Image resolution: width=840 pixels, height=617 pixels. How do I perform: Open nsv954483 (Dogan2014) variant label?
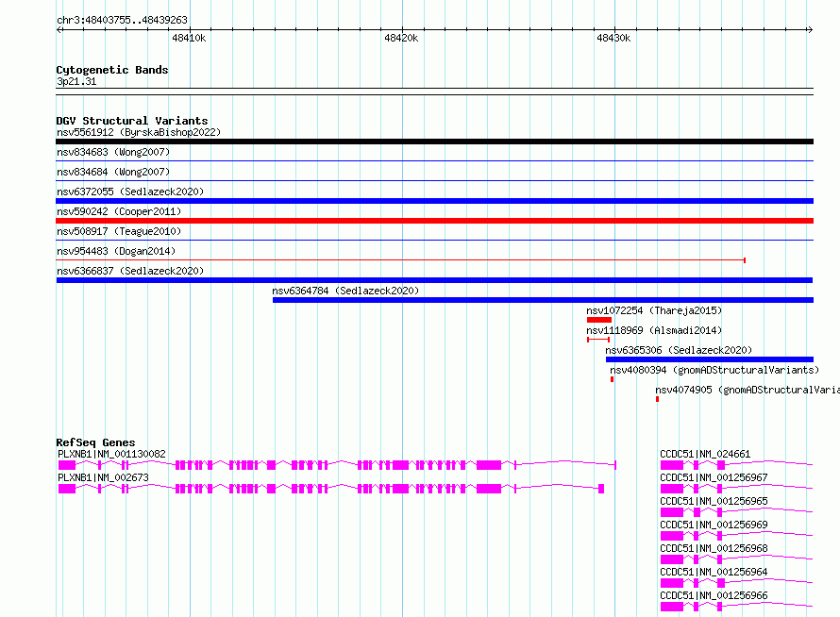[116, 251]
